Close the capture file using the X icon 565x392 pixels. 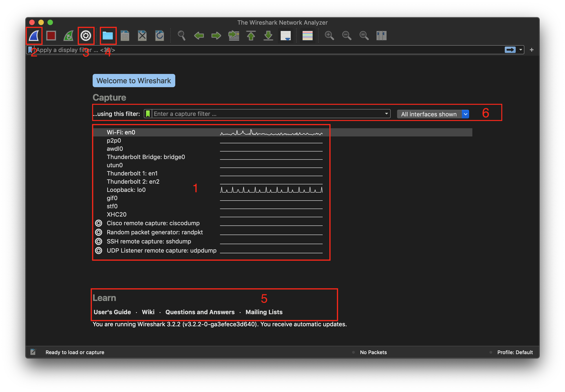click(142, 36)
